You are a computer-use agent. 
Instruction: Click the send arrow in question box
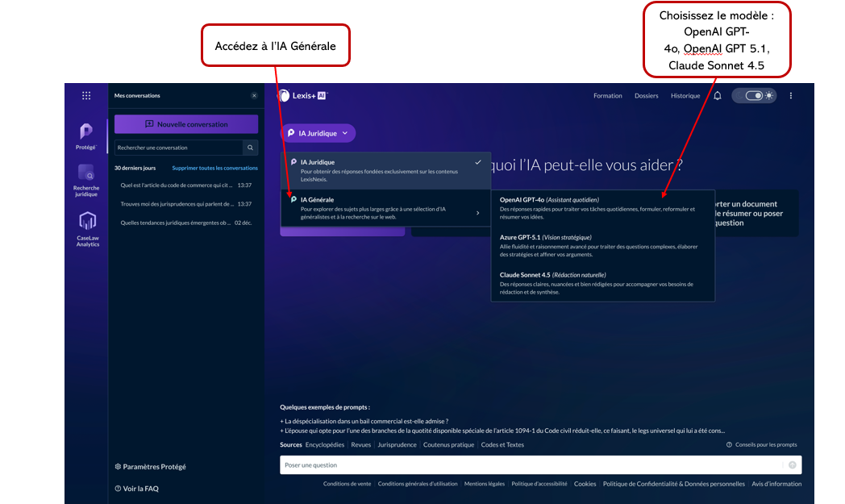coord(792,465)
